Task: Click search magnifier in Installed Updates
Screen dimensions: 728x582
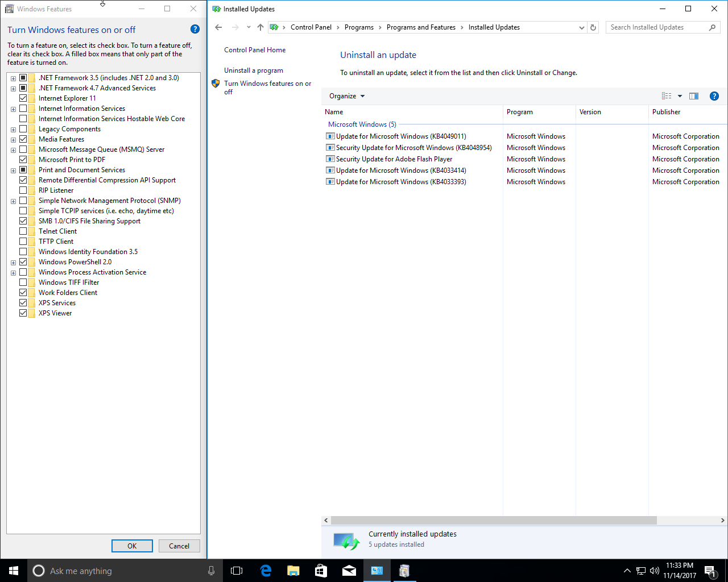Action: 712,27
